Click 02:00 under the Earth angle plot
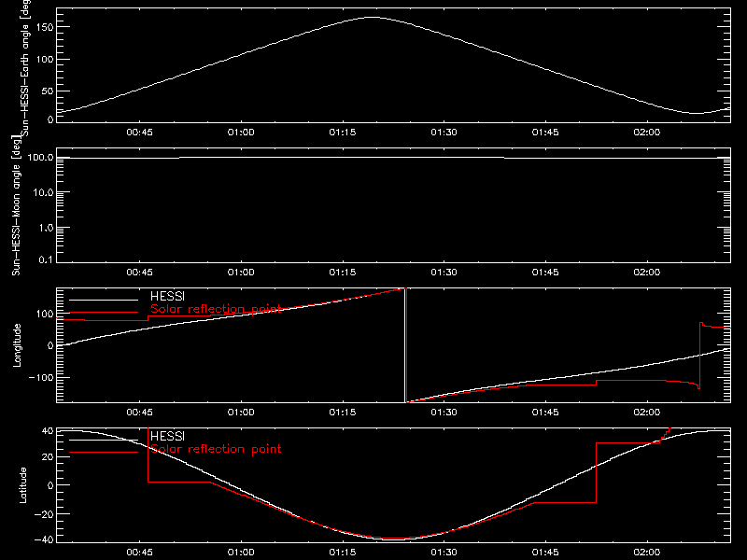This screenshot has width=747, height=560. [647, 132]
